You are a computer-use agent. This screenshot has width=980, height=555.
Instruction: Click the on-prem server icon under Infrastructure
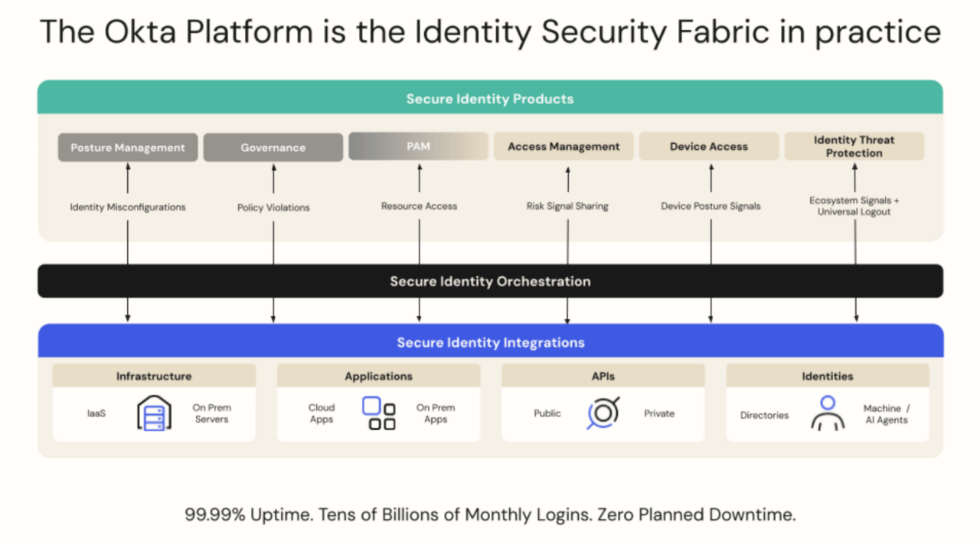153,413
